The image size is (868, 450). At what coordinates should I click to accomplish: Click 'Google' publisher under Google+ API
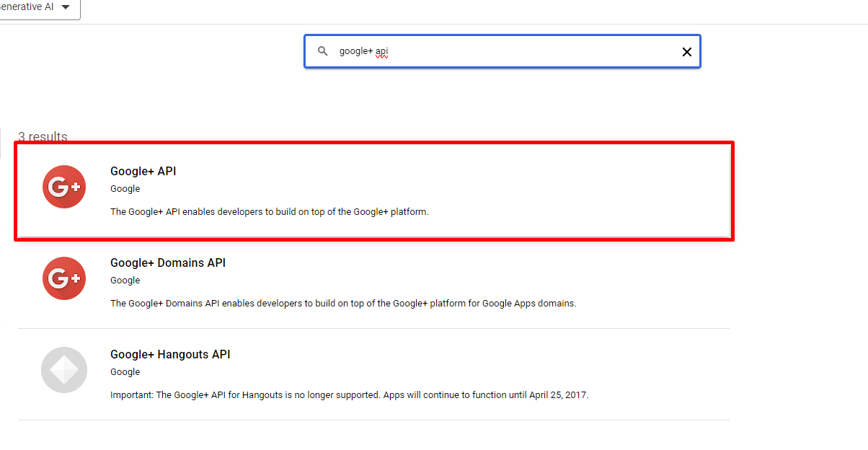(x=125, y=189)
